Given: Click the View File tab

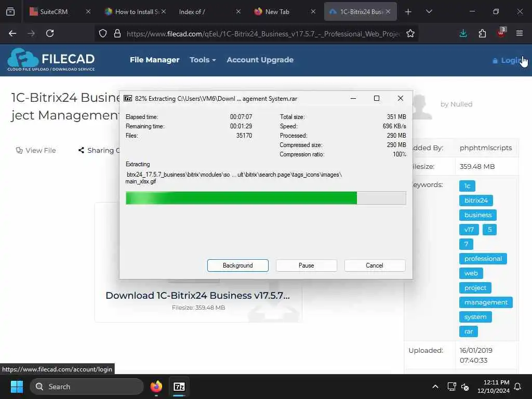Looking at the screenshot, I should (x=36, y=150).
